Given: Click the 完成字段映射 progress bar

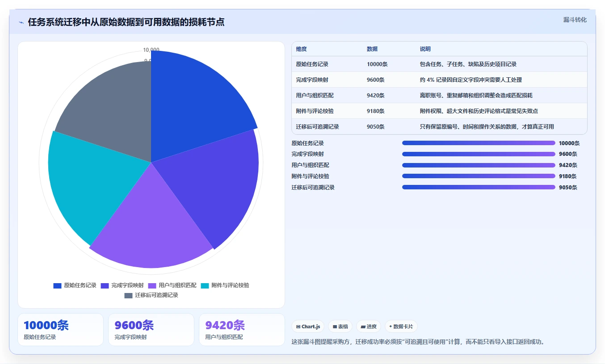Looking at the screenshot, I should pos(479,154).
